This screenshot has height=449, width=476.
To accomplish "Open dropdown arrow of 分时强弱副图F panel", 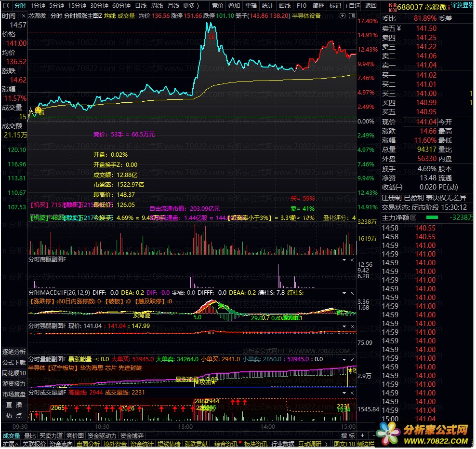I will tap(345, 327).
